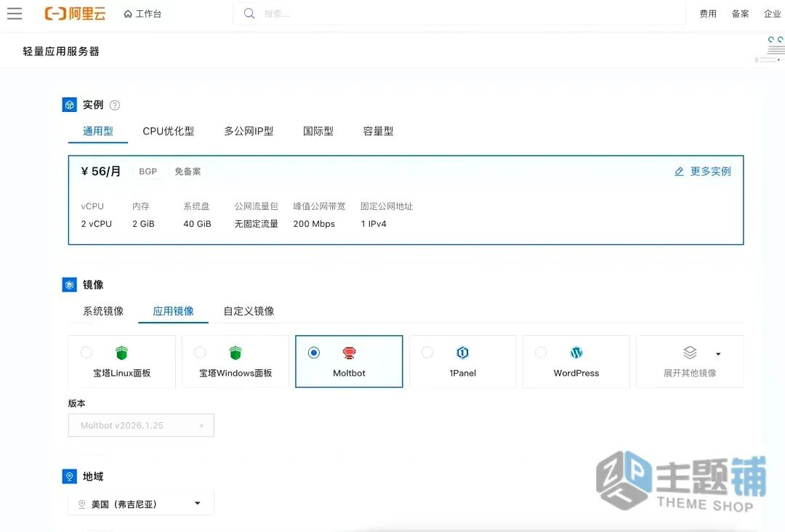Click the WordPress logo icon
Screen dimensions: 785x532
(576, 352)
